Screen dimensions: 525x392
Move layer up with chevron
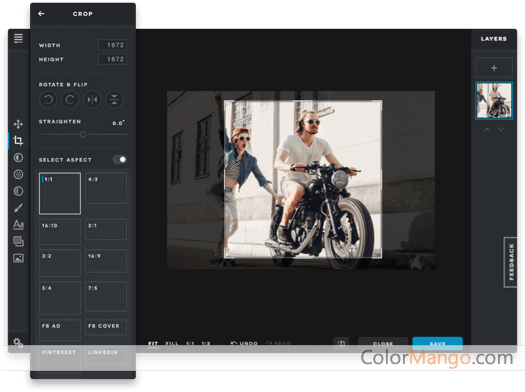(488, 130)
